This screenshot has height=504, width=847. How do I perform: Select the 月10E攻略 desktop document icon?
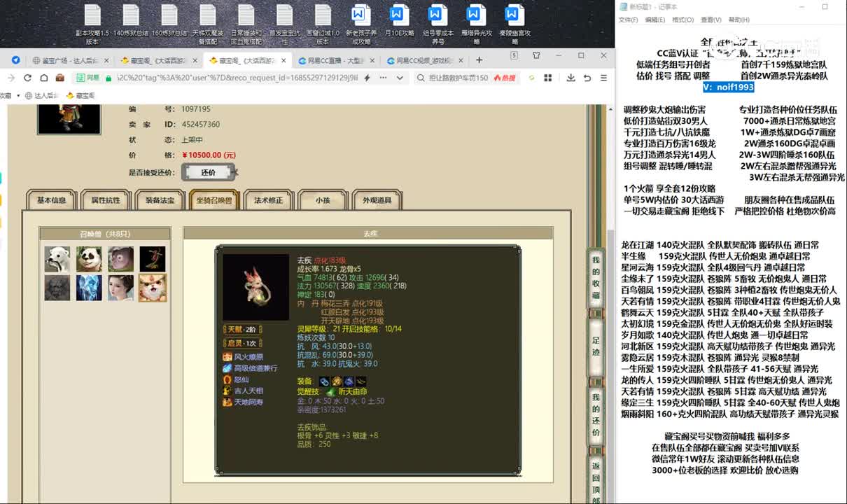click(399, 22)
